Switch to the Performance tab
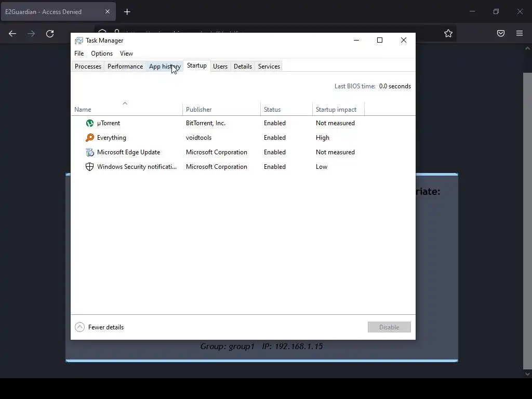This screenshot has height=399, width=532. pyautogui.click(x=125, y=66)
